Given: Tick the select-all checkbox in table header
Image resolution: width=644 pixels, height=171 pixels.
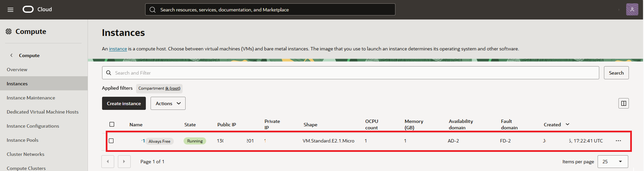Looking at the screenshot, I should pos(112,124).
